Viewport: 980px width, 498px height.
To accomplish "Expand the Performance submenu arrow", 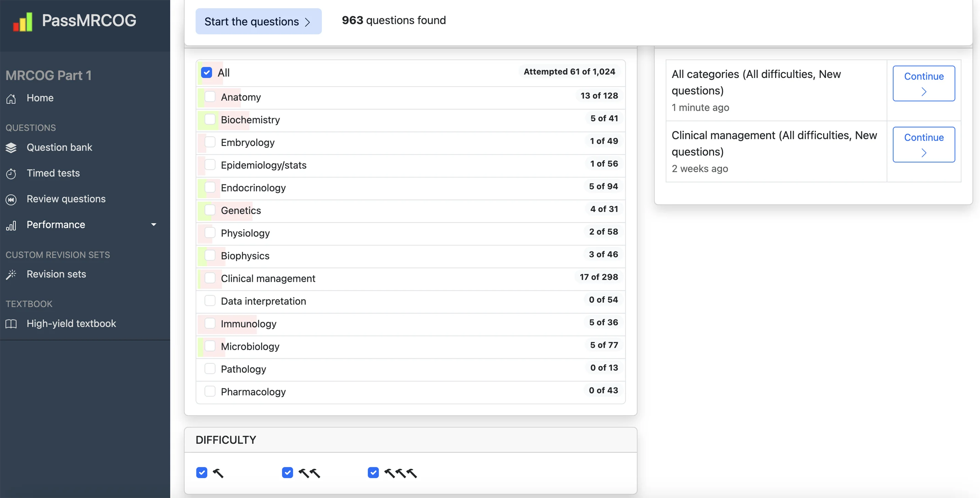I will click(154, 225).
